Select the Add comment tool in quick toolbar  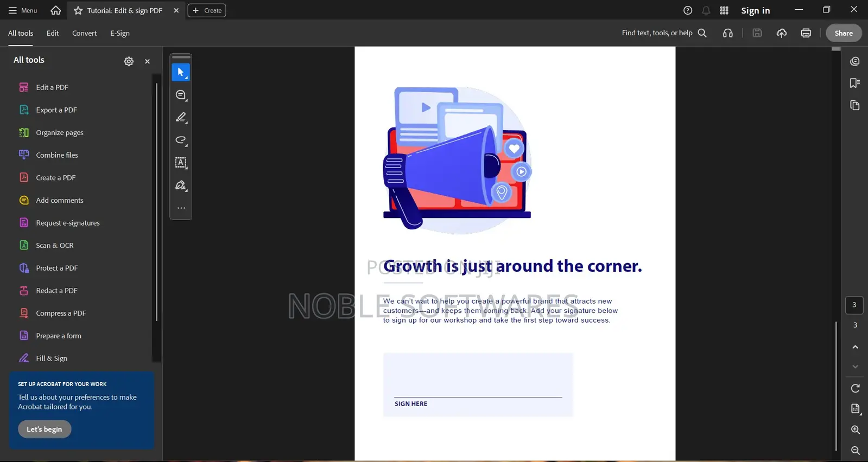[x=181, y=95]
